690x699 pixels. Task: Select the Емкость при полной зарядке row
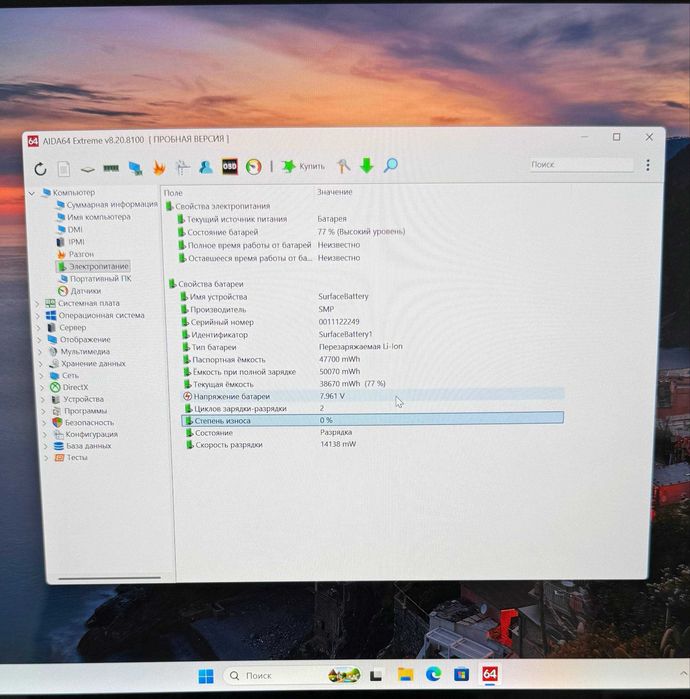[x=373, y=372]
